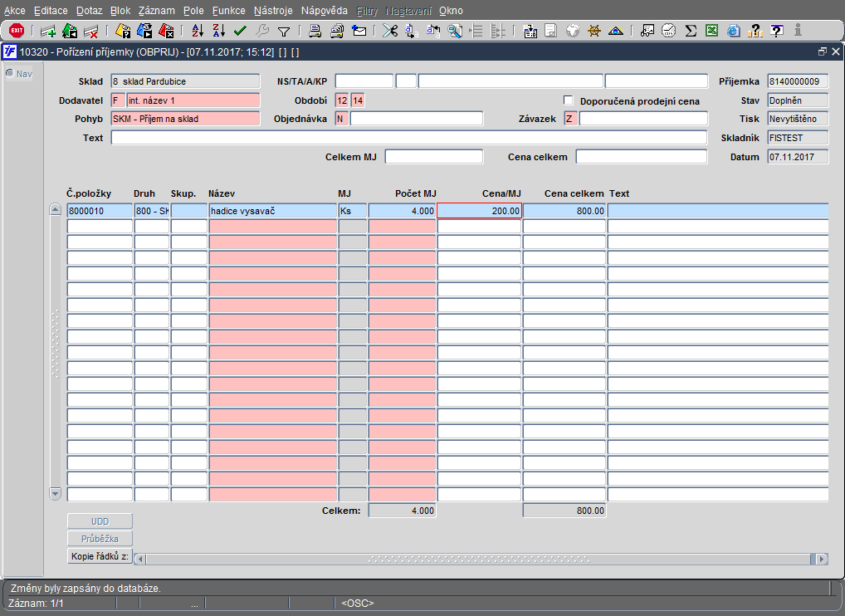Click the window help question-mark icon
Screen dimensions: 845x616
pyautogui.click(x=777, y=32)
